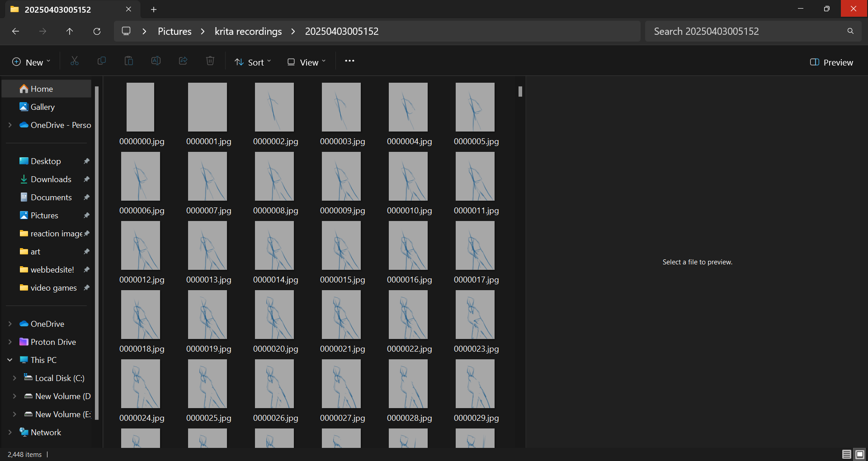Open the See more ellipsis menu

coord(349,61)
